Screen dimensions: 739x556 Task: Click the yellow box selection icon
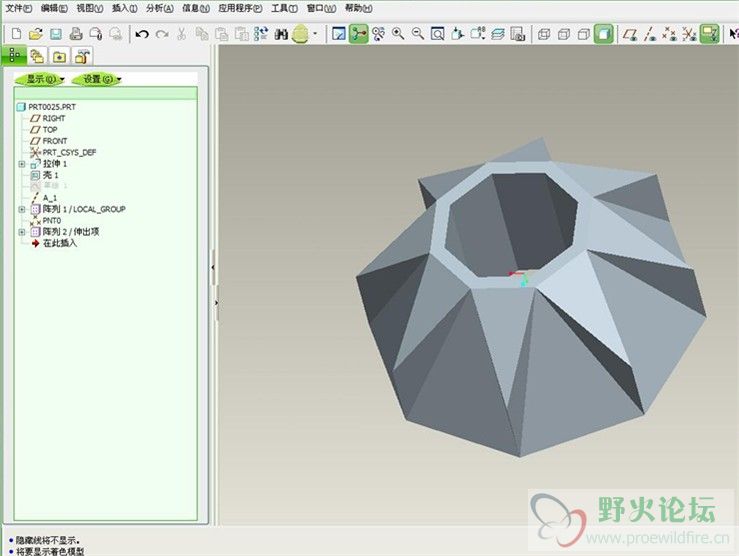pyautogui.click(x=300, y=34)
